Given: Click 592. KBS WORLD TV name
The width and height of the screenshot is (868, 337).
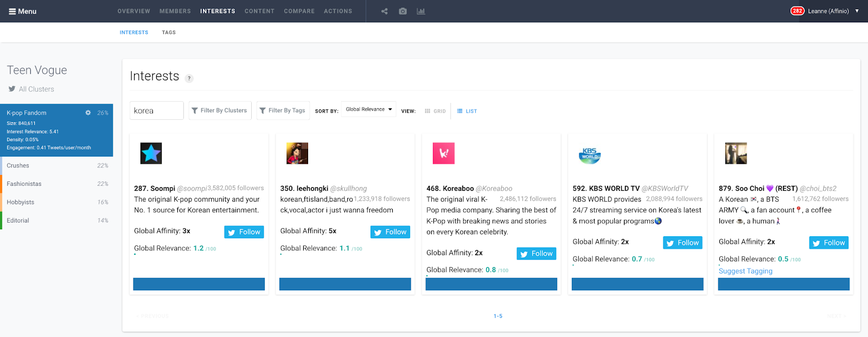Looking at the screenshot, I should pyautogui.click(x=606, y=189).
